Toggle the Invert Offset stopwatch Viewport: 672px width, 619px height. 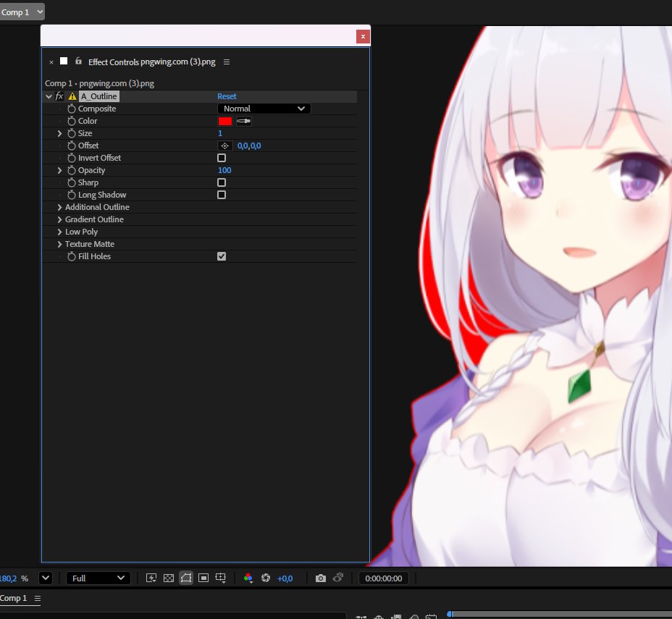coord(72,158)
